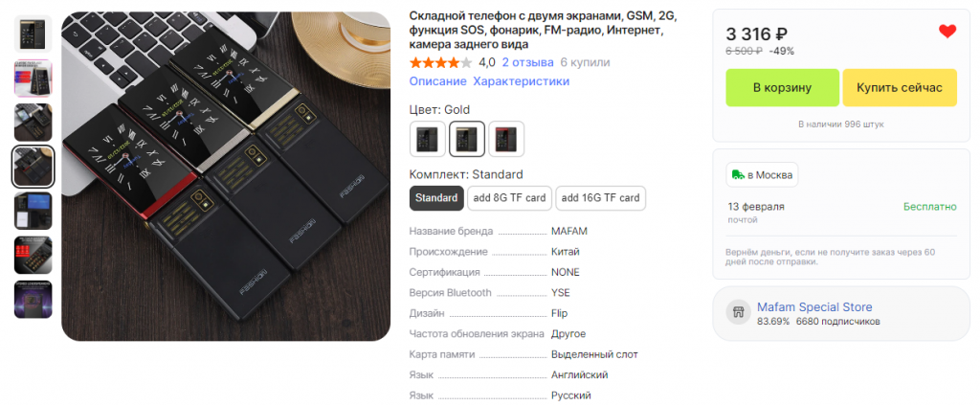Show the last thumbnail with purple glow
Viewport: 980px width, 406px height.
point(33,300)
